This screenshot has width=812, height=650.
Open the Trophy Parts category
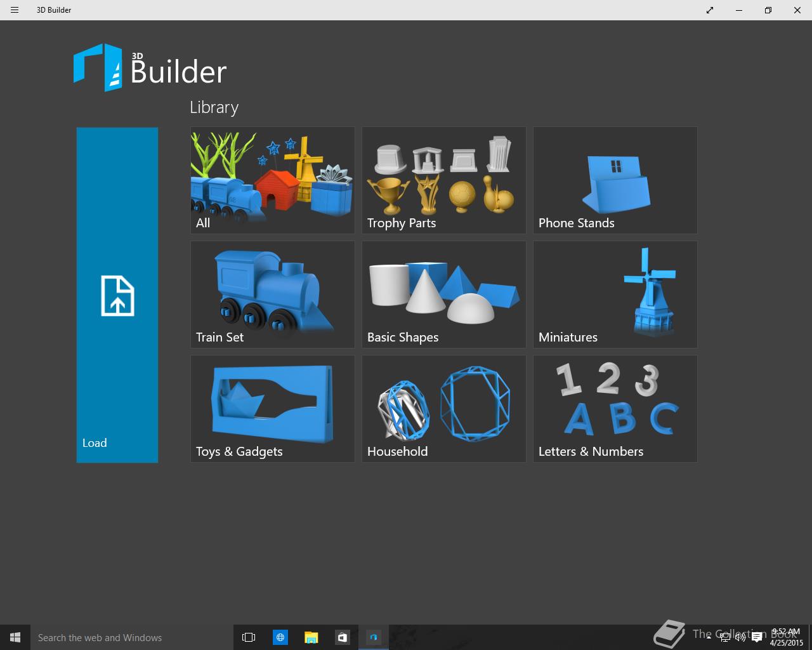pyautogui.click(x=444, y=180)
